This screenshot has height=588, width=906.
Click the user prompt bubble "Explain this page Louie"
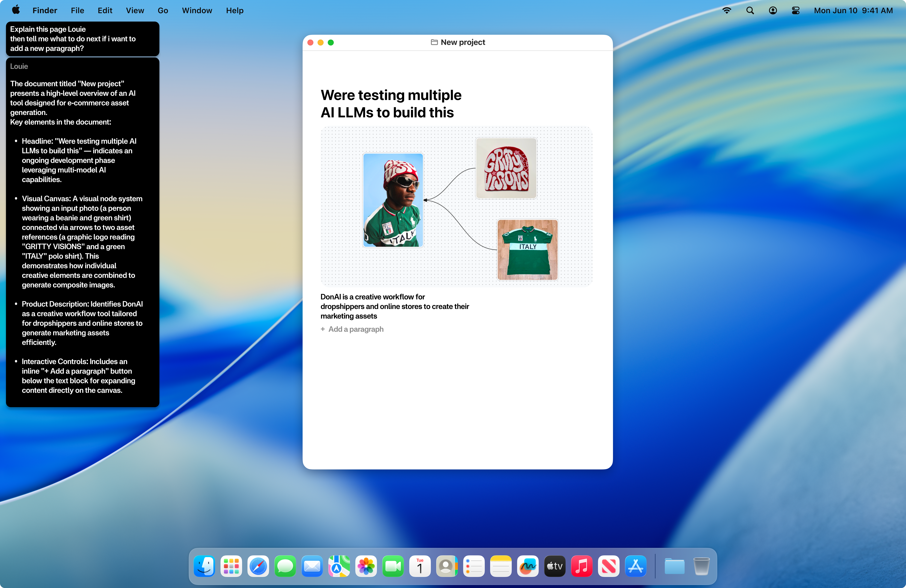[x=83, y=39]
